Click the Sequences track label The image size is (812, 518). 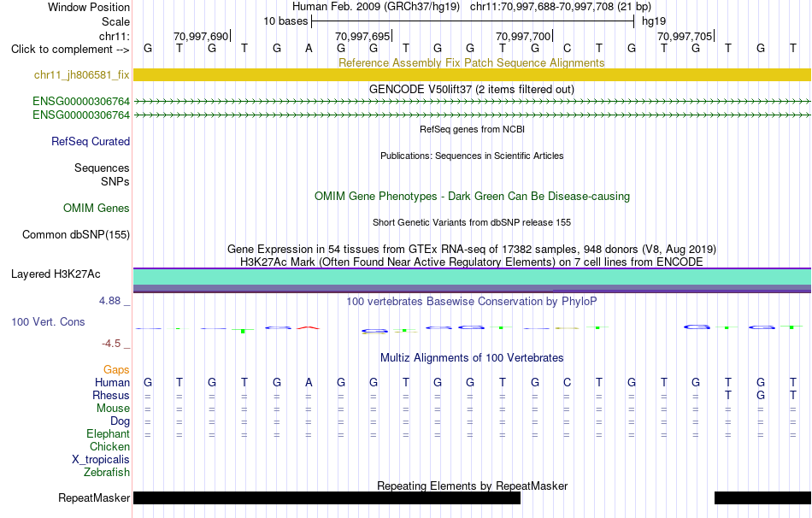(102, 168)
